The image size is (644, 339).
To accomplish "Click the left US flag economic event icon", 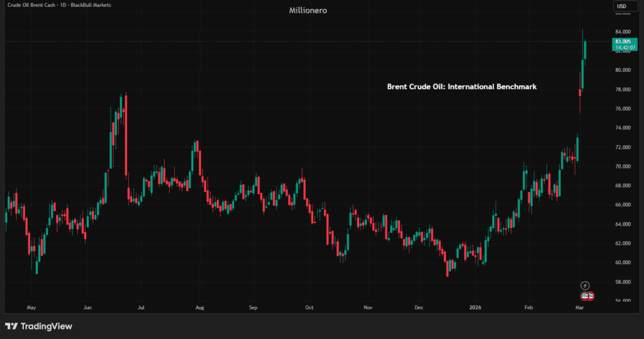I will tap(583, 296).
